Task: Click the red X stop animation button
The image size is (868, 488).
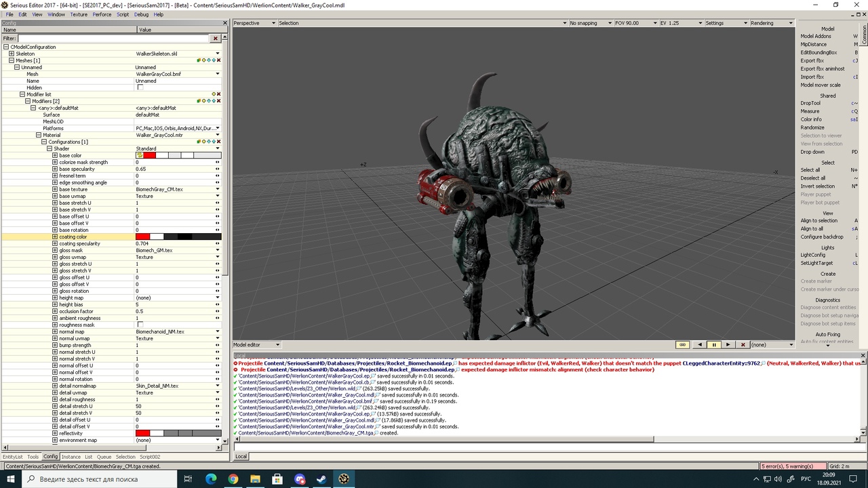Action: click(x=743, y=345)
